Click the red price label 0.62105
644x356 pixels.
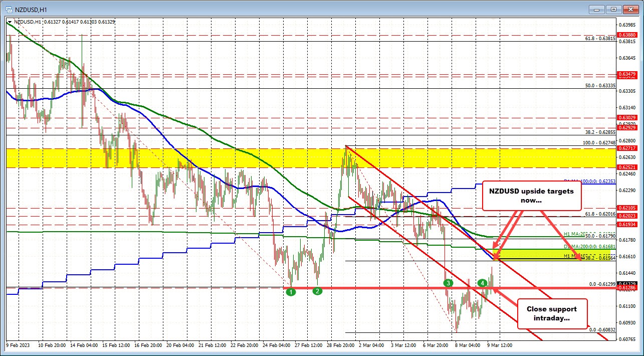(x=628, y=208)
